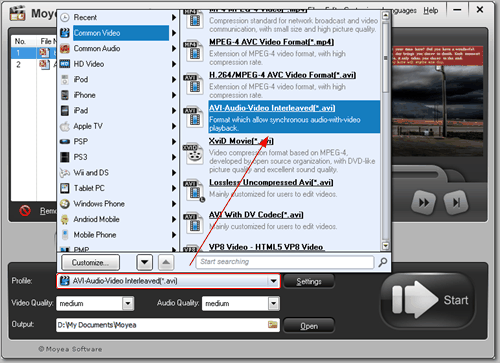Click the Tablet PC icon

(65, 188)
